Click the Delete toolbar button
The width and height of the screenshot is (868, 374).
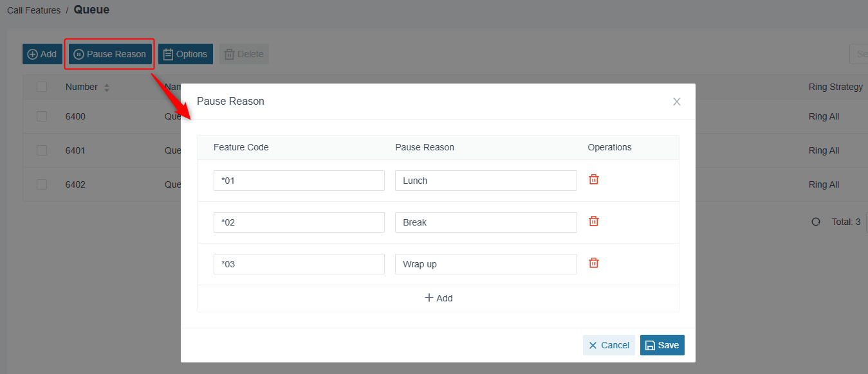tap(244, 54)
